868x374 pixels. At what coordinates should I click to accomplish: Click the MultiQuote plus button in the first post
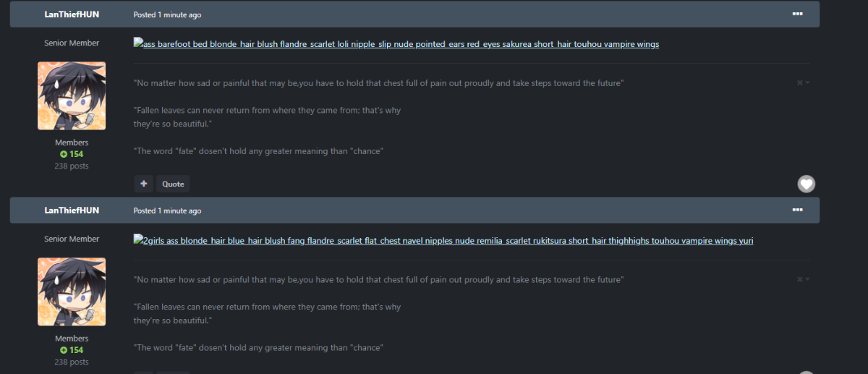143,184
